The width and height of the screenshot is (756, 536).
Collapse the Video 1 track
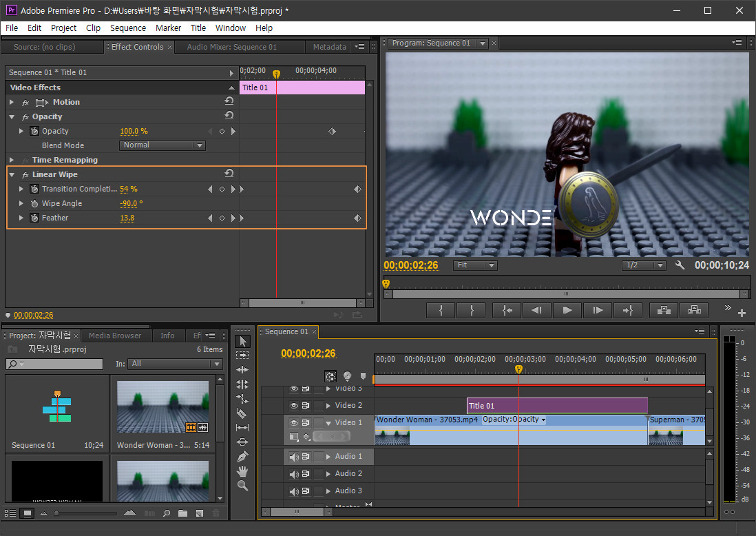(328, 423)
